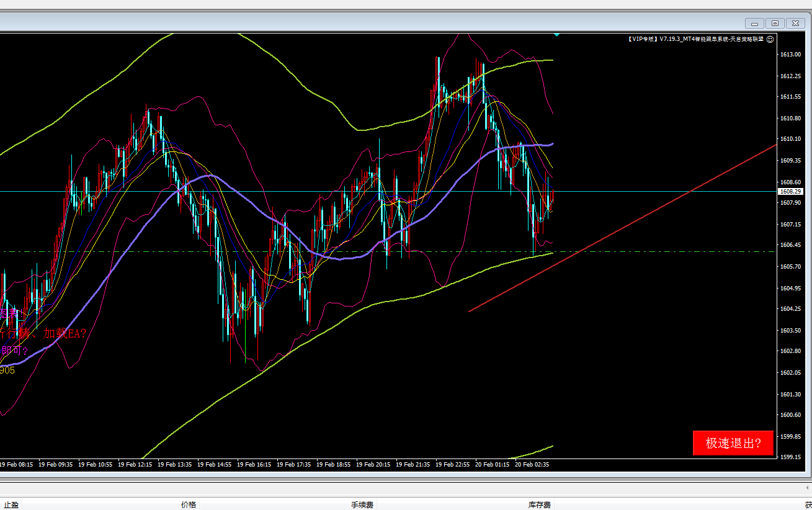The image size is (812, 510).
Task: Click the 20 Feb 02:35 time label
Action: [x=533, y=464]
